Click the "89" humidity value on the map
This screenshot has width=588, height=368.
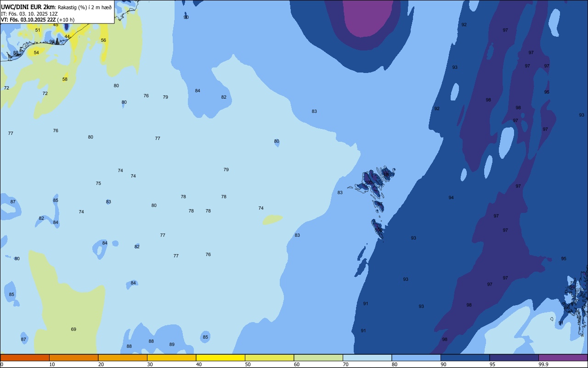coord(172,345)
